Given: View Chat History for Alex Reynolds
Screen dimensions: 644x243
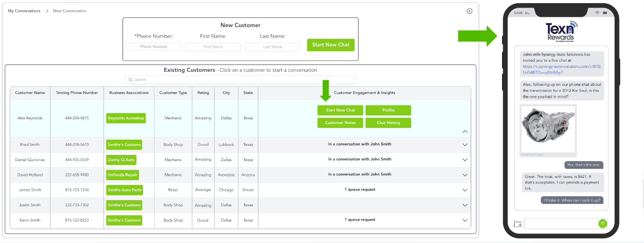Looking at the screenshot, I should click(x=388, y=122).
